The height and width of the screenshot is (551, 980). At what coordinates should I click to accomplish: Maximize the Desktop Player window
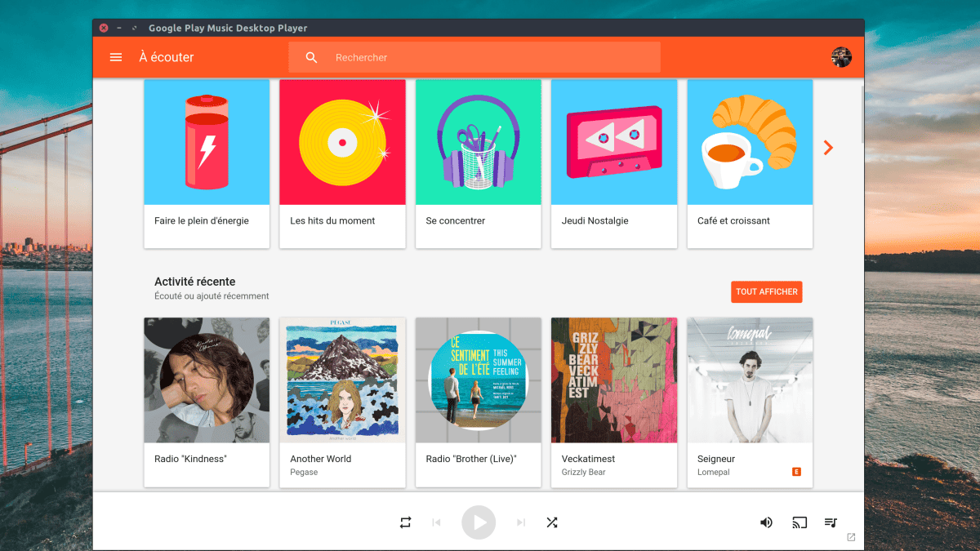135,28
